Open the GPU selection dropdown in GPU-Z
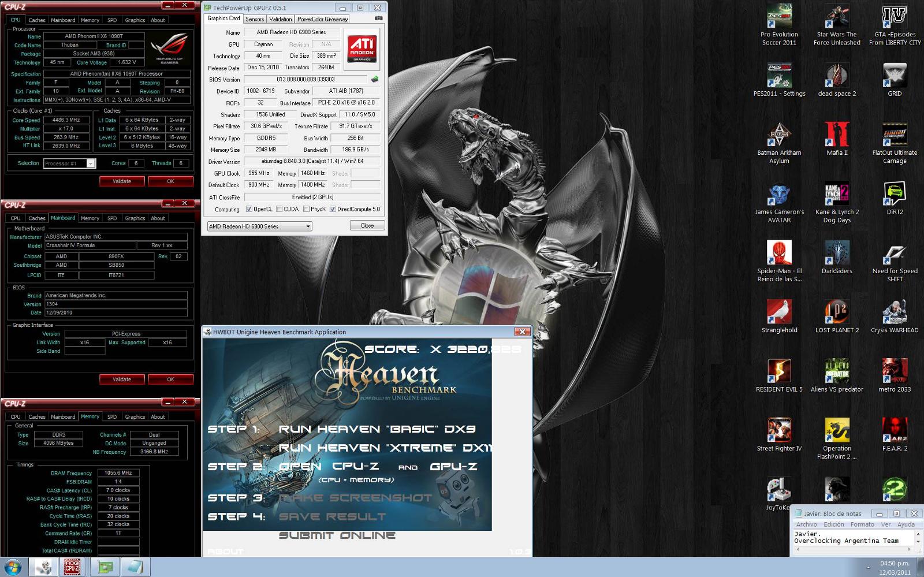 pyautogui.click(x=260, y=226)
